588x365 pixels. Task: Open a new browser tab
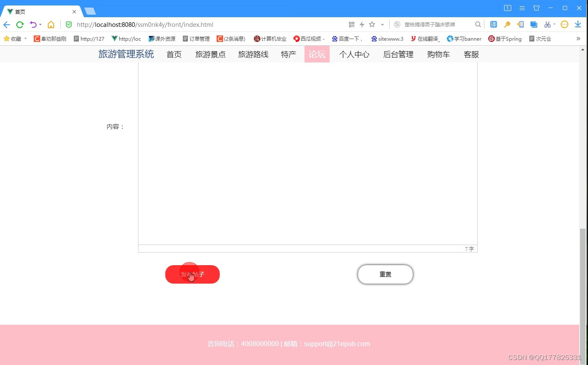(x=90, y=11)
